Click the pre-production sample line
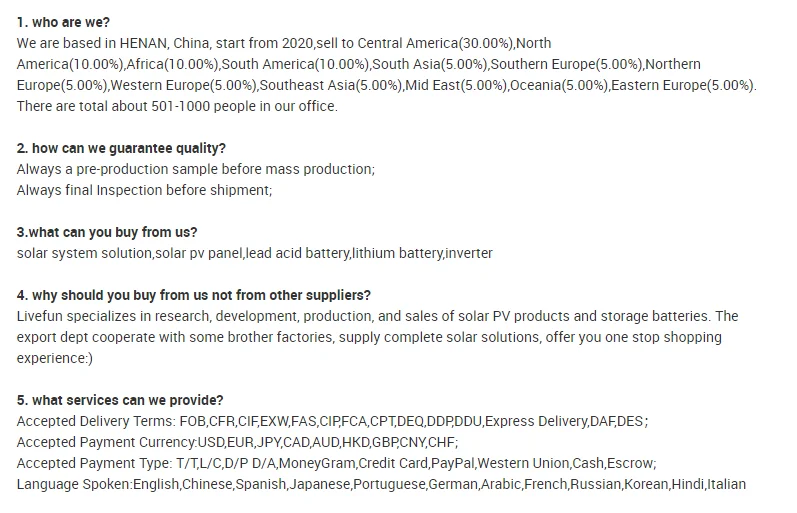Screen dimensions: 797x513 click(196, 169)
